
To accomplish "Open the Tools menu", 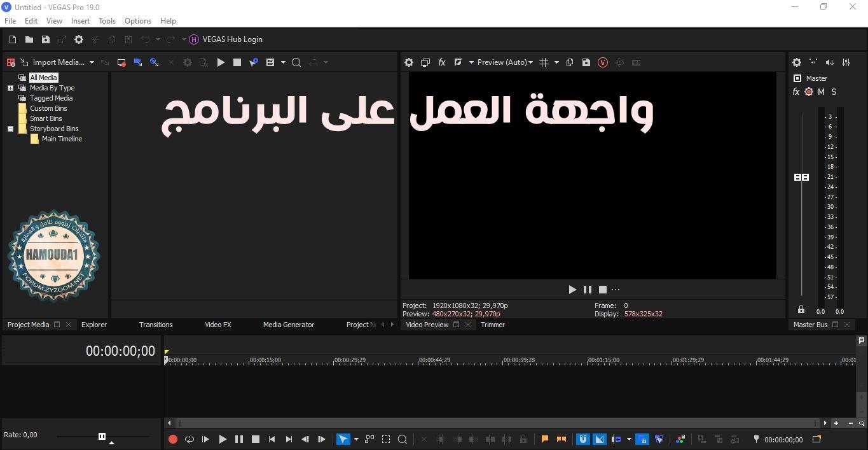I will click(x=107, y=21).
